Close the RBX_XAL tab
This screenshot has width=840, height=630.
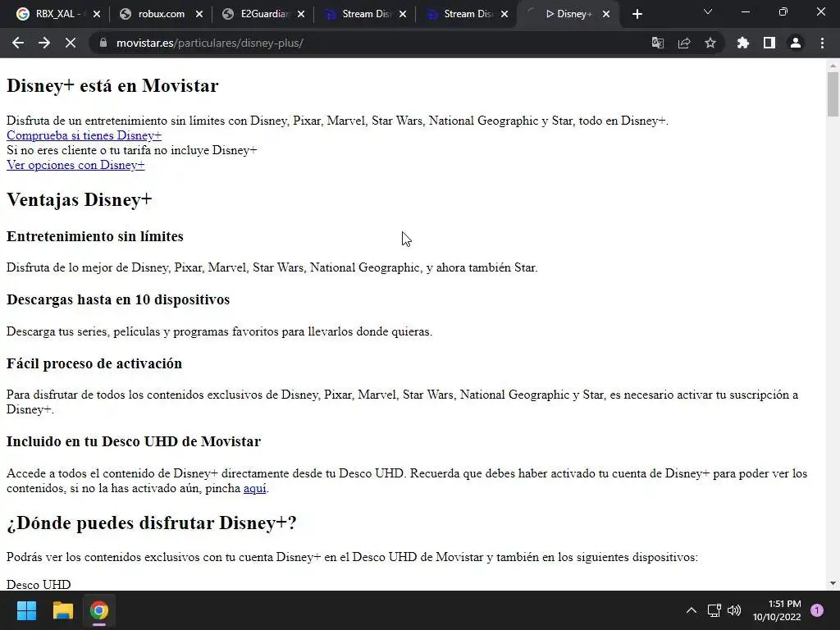click(x=97, y=15)
